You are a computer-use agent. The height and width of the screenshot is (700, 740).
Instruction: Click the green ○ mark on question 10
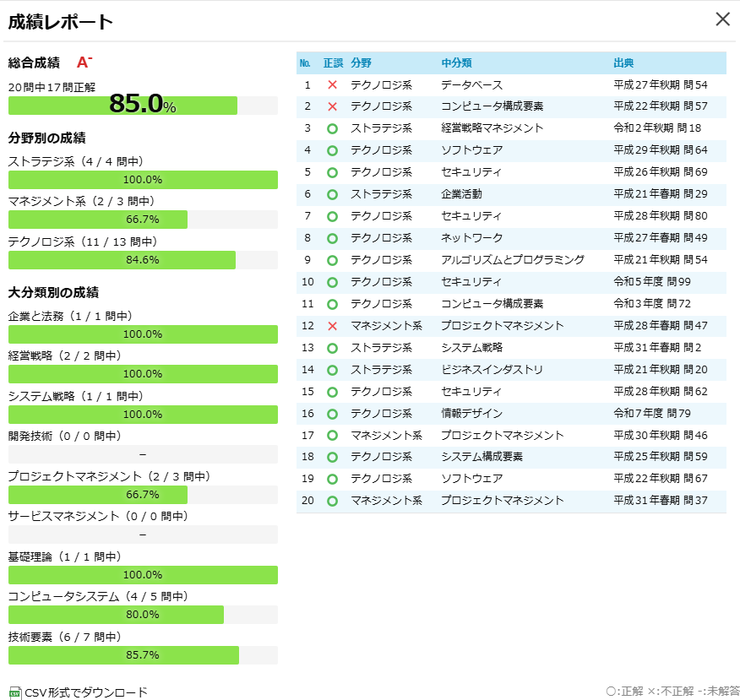334,281
